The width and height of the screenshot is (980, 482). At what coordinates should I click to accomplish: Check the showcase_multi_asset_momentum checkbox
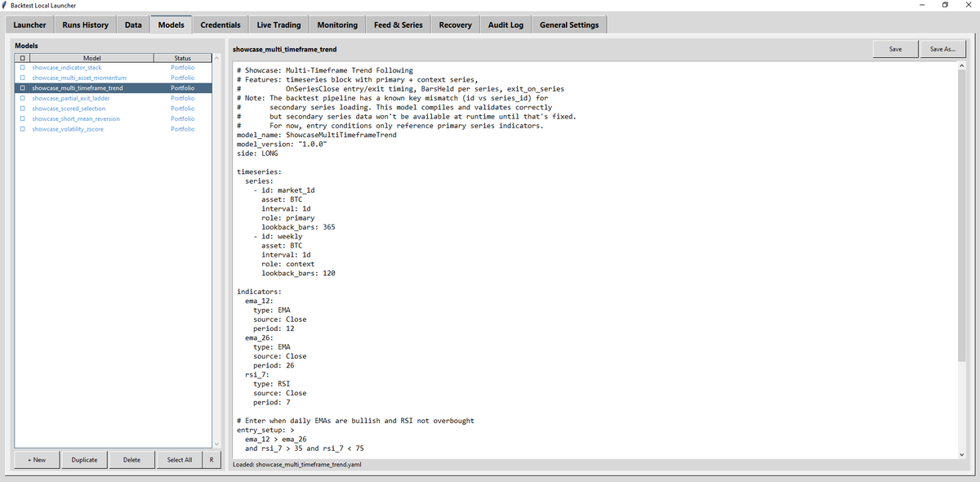[22, 78]
